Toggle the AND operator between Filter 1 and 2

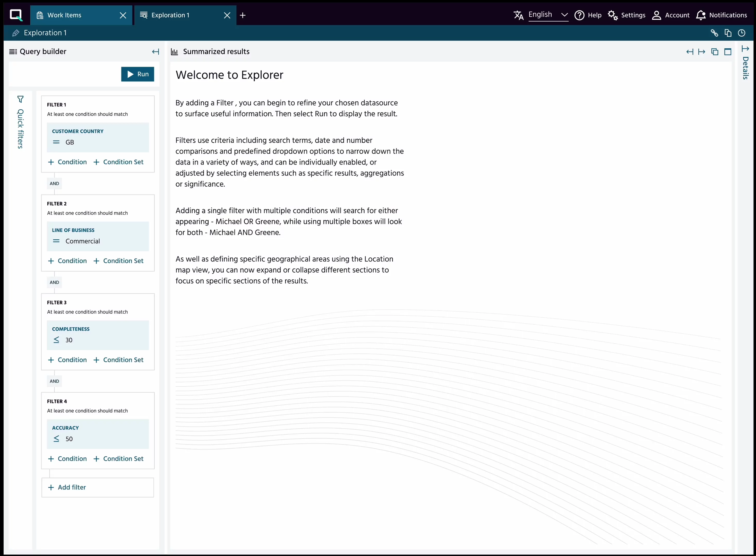coord(54,184)
